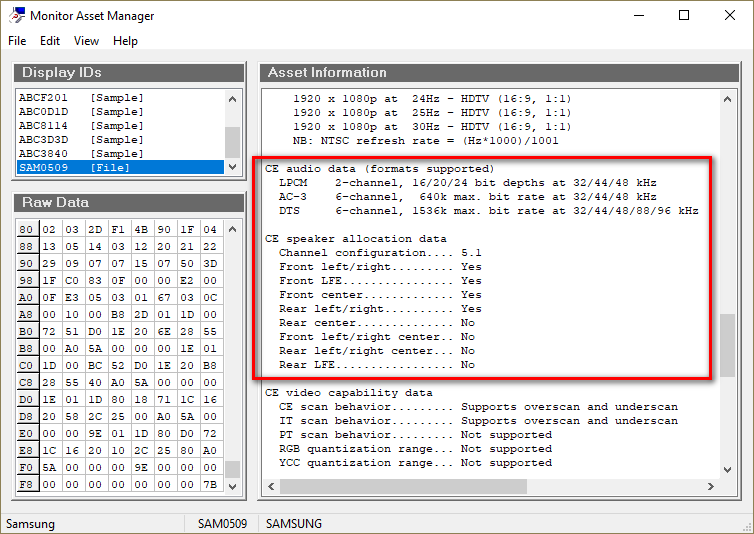Viewport: 754px width, 534px height.
Task: Maximize the Monitor Asset Manager window
Action: (x=684, y=15)
